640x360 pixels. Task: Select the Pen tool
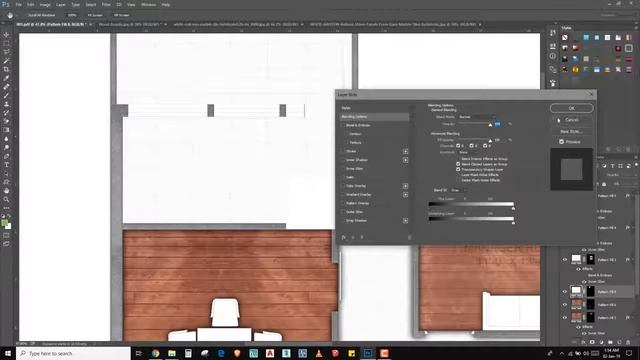tap(6, 156)
